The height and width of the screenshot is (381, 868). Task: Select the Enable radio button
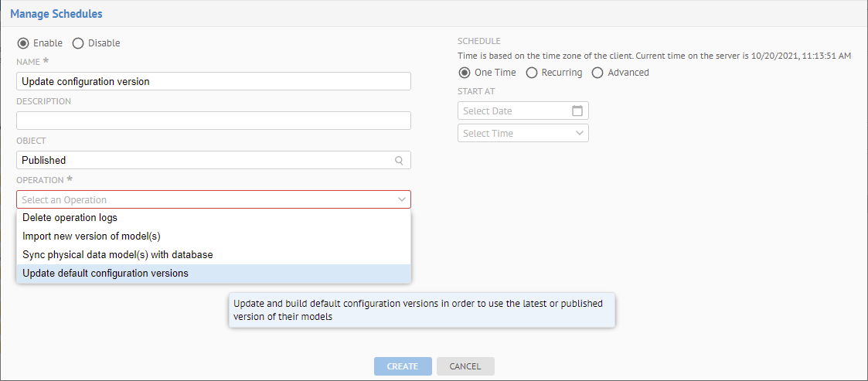(x=23, y=43)
